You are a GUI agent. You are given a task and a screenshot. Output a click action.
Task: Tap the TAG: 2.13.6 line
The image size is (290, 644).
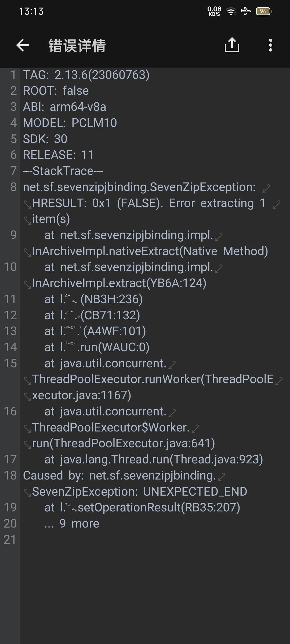[x=86, y=75]
